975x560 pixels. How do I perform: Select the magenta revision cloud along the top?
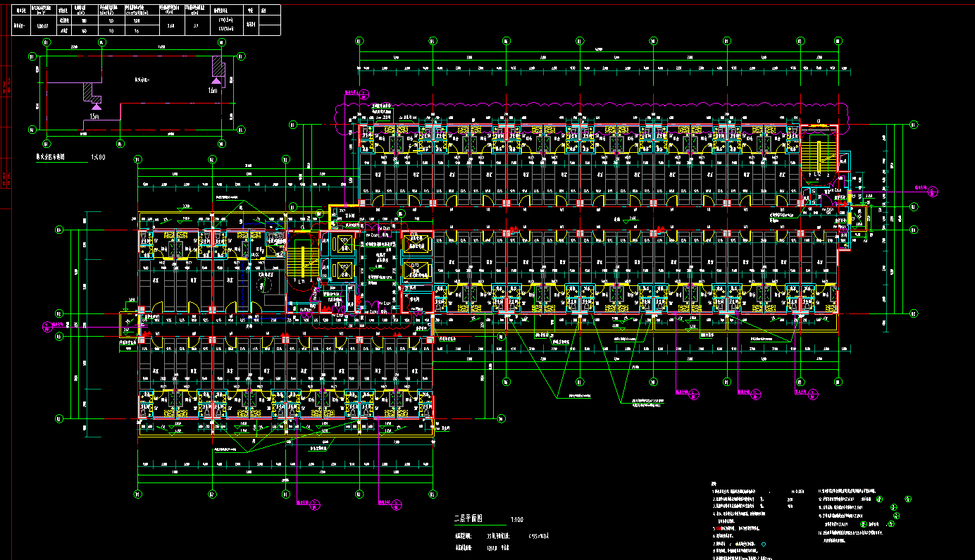592,106
